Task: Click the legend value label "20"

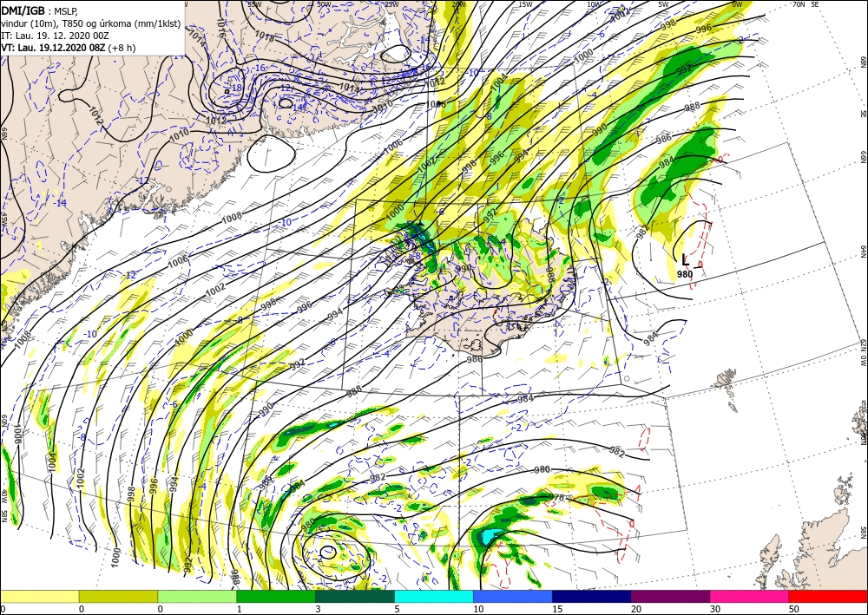Action: tap(636, 609)
